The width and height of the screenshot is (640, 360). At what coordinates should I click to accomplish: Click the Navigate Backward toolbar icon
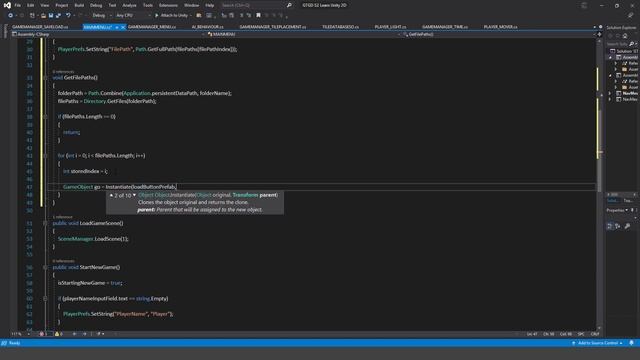11,16
